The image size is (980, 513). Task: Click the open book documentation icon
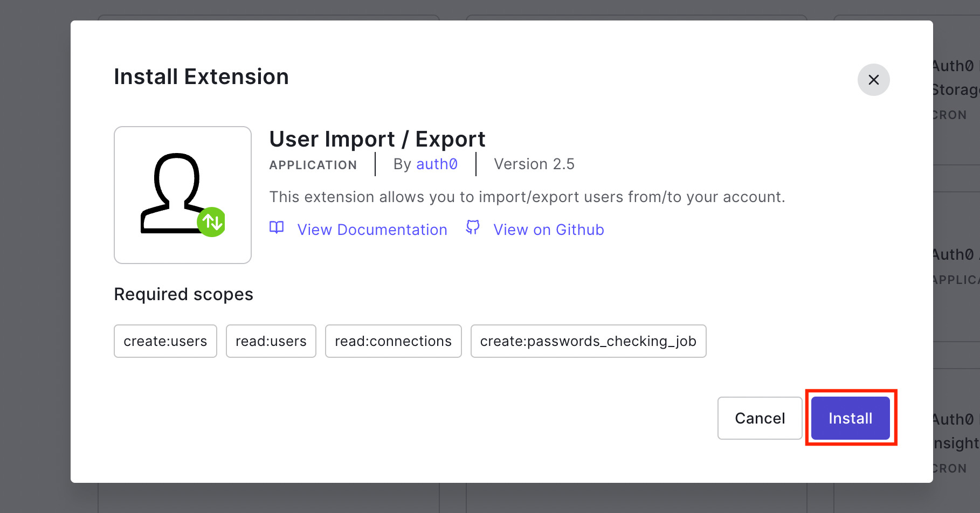276,228
